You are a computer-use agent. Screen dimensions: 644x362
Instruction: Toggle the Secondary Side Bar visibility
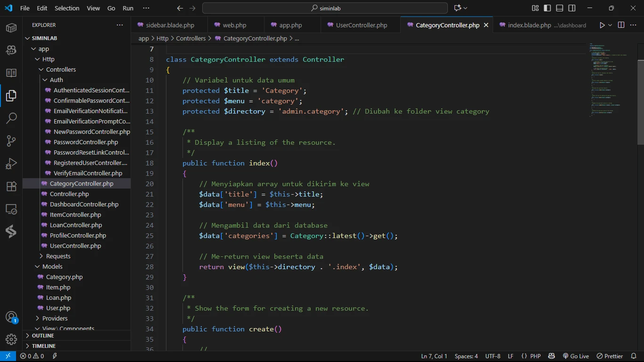(x=572, y=8)
